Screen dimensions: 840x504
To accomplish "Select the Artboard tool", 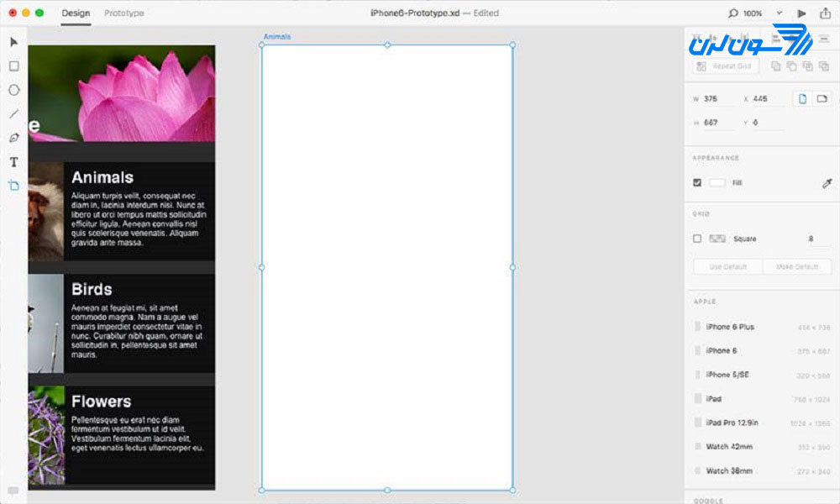I will tap(13, 186).
